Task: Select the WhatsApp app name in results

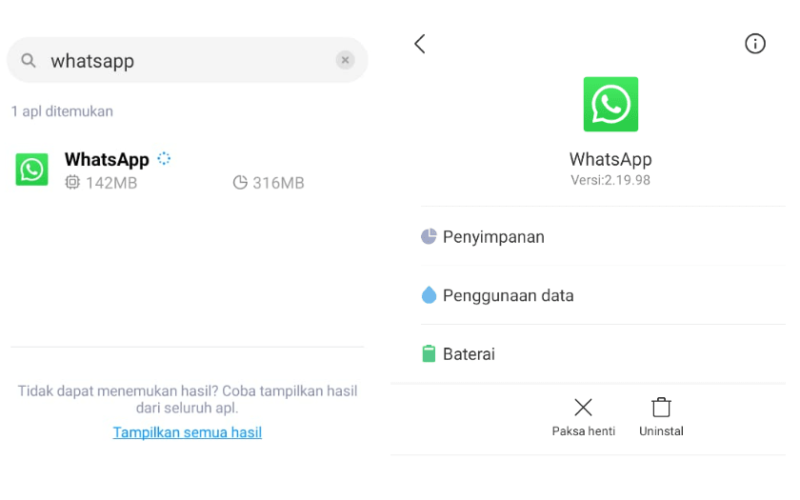Action: (x=107, y=160)
